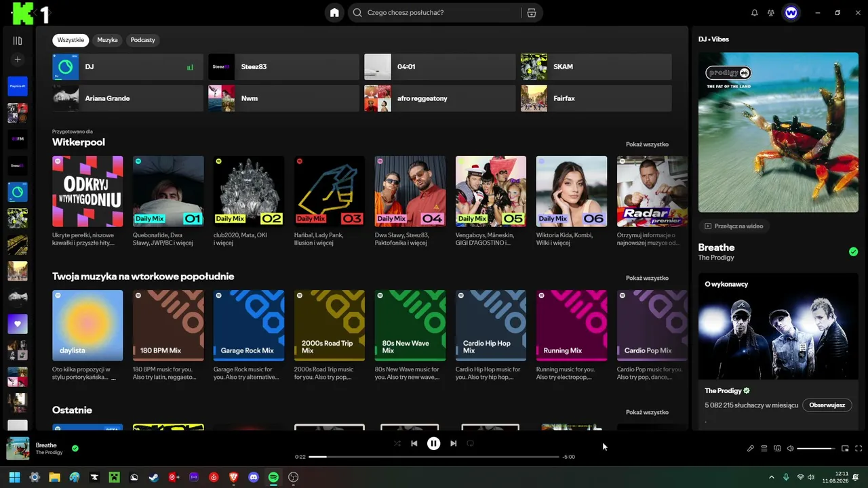Open Daily Mix 02 cover
Screen dimensions: 868x488
pos(249,191)
